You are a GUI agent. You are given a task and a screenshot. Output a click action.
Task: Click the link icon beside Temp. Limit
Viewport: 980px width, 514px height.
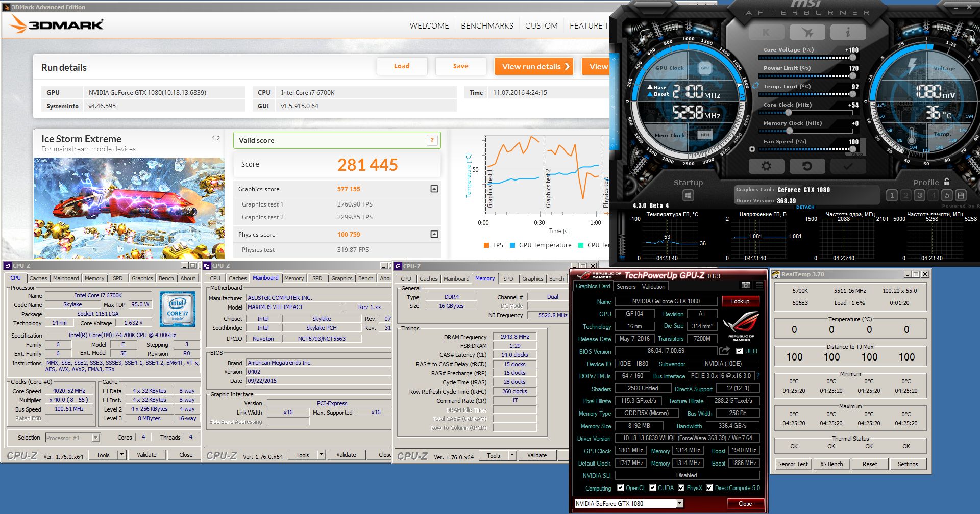click(x=756, y=86)
